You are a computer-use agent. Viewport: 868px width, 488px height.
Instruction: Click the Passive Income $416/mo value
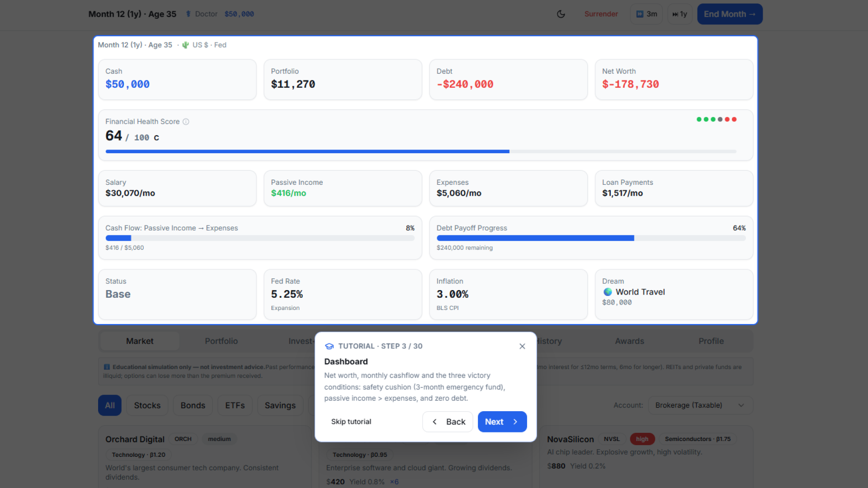pos(288,193)
